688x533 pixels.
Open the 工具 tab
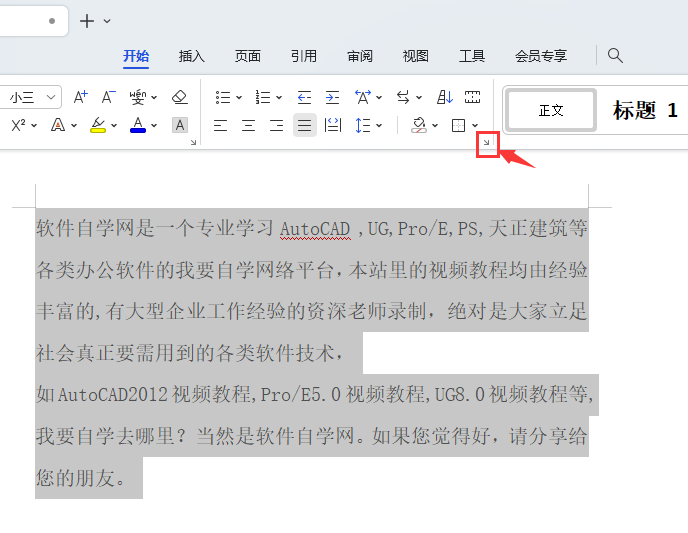pos(472,56)
